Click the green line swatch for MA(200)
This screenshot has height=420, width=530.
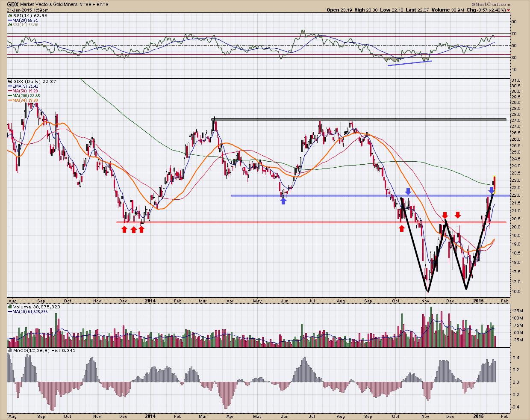[x=10, y=96]
